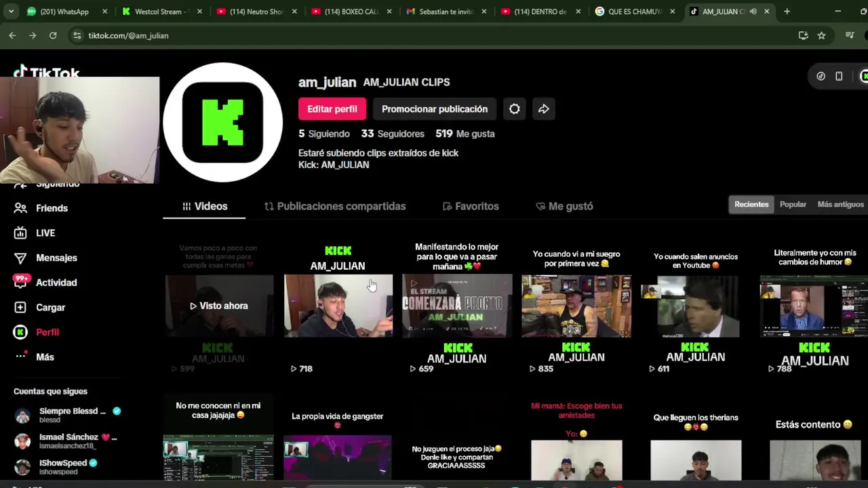Open the AM_JULIAN profile picture
The image size is (868, 488).
[x=222, y=123]
